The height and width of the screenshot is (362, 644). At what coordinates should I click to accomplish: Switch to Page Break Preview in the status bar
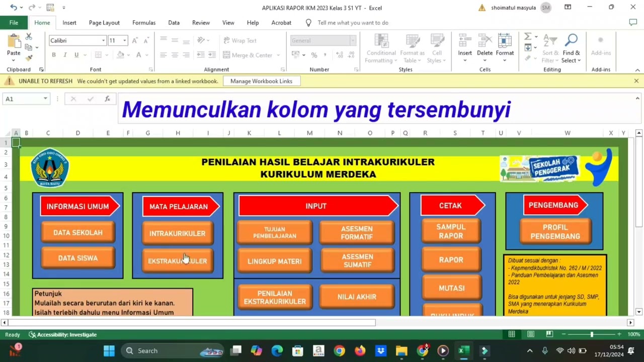coord(549,334)
